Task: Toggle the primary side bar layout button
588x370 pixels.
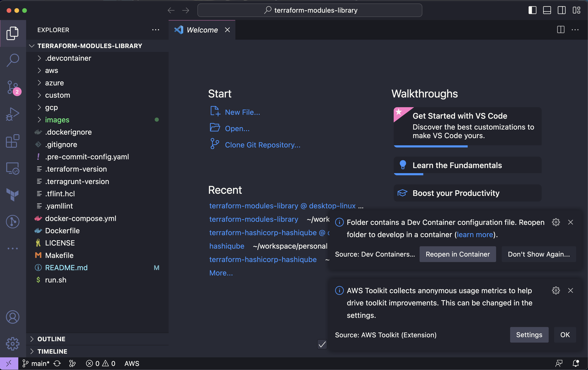Action: point(532,10)
